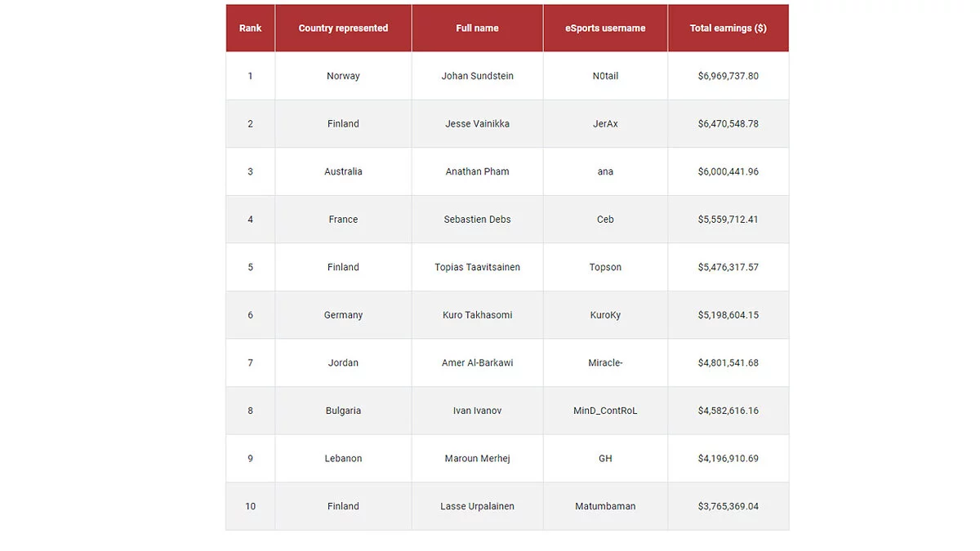
Task: Click the Australia country cell
Action: (343, 171)
